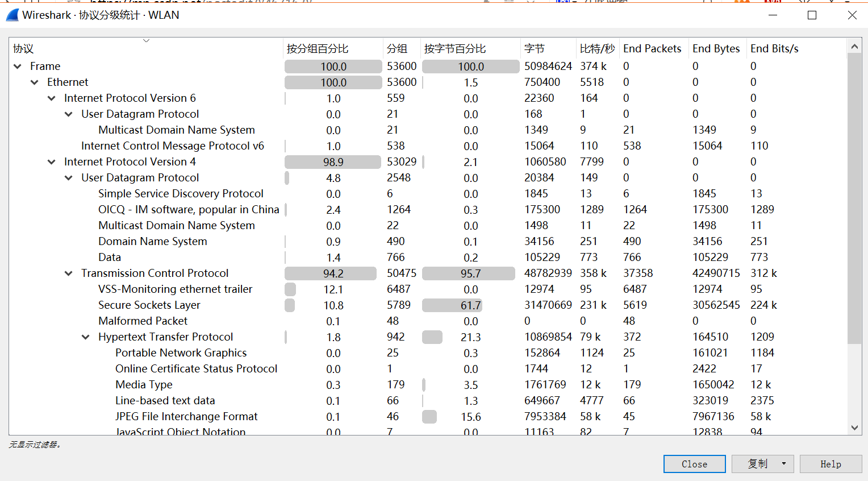Click the 7967136 End Bytes value for JPEG
Viewport: 868px width, 481px height.
(x=713, y=417)
